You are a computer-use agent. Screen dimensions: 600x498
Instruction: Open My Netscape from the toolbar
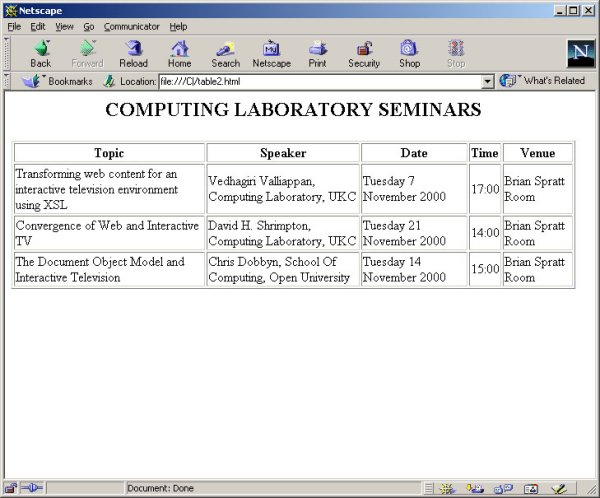[x=272, y=54]
